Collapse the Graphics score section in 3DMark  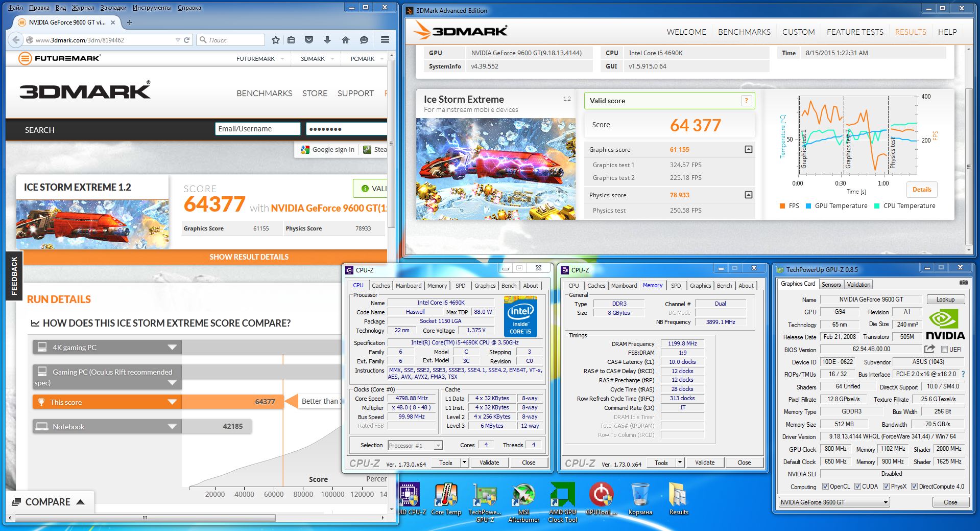[748, 149]
